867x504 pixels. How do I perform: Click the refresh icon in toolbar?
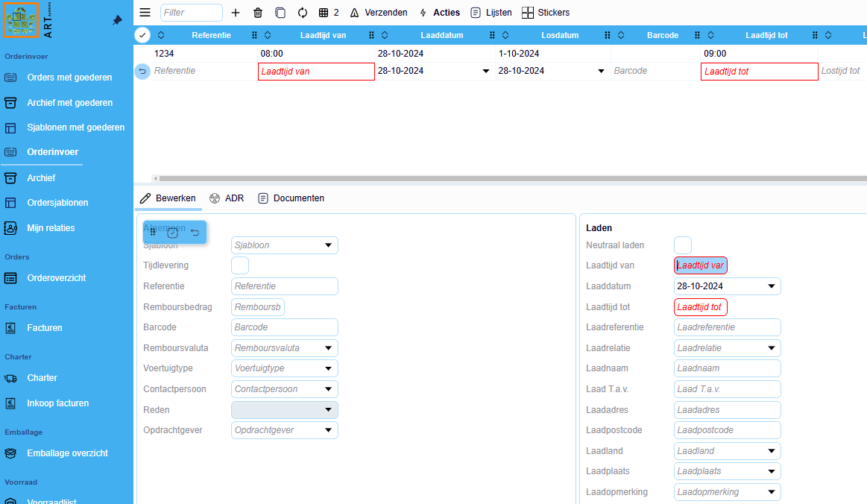coord(302,13)
